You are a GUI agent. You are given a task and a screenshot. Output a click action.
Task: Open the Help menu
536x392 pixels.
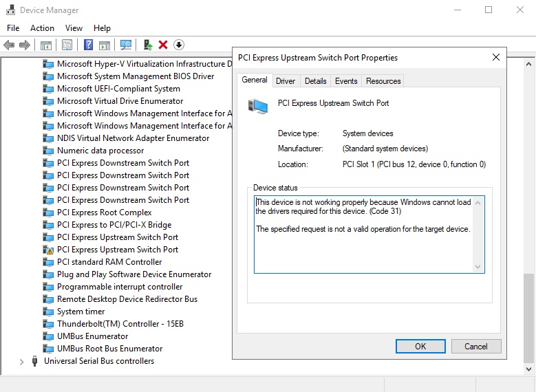pos(102,28)
